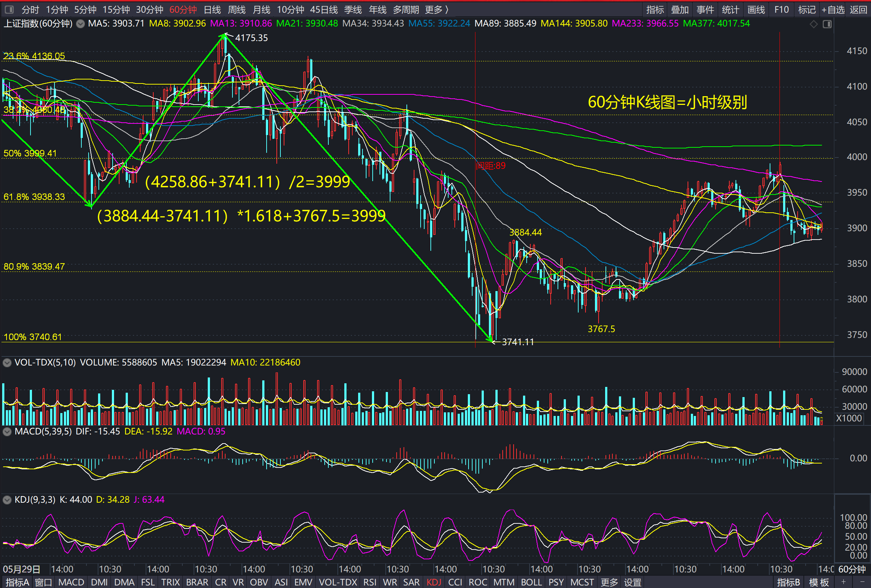Add stock to watchlist with +自选
This screenshot has height=588, width=871.
point(833,10)
